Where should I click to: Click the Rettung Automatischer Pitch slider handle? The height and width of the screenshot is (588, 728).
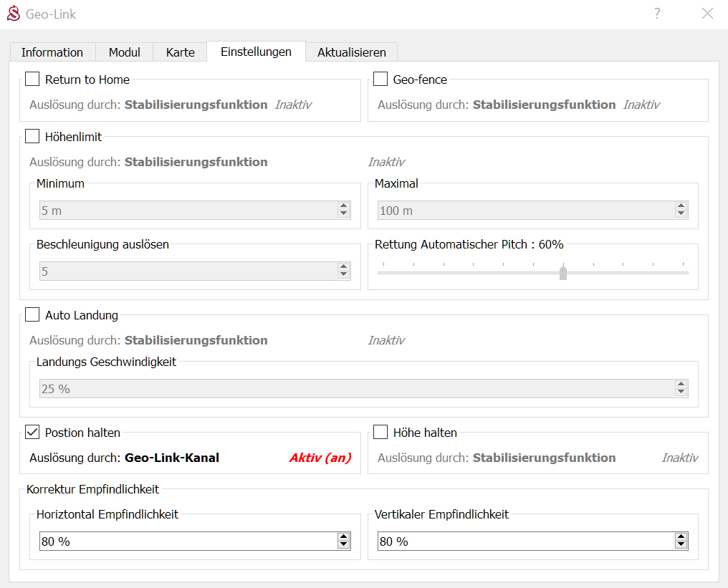[x=563, y=273]
